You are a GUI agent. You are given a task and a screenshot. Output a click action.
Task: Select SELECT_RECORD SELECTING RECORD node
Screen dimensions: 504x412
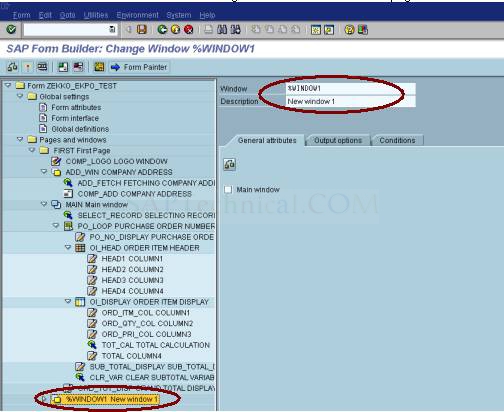click(146, 215)
